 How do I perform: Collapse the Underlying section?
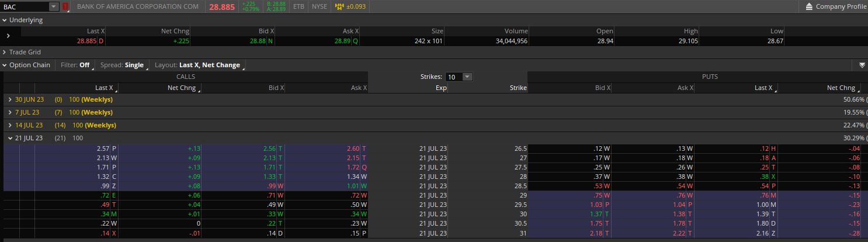tap(5, 20)
